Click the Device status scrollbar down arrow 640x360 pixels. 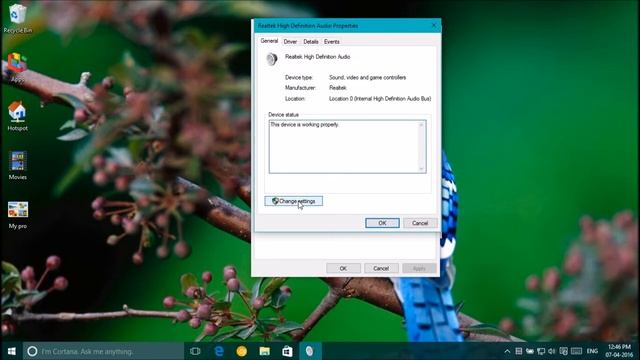(x=421, y=168)
